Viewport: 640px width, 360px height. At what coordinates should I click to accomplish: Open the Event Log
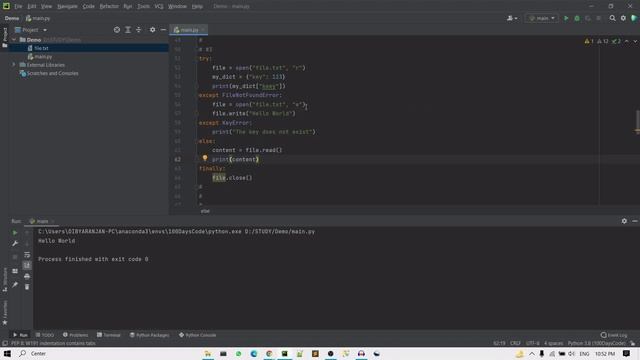[614, 335]
